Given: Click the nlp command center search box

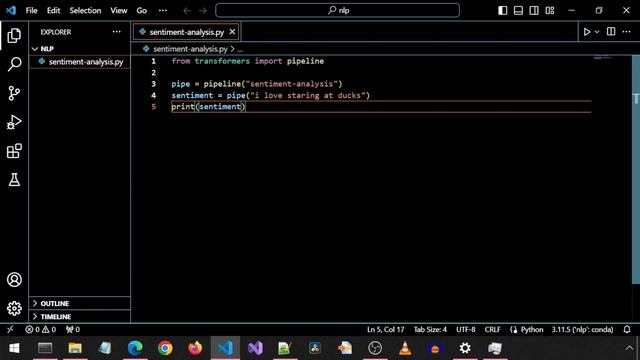Looking at the screenshot, I should point(338,10).
